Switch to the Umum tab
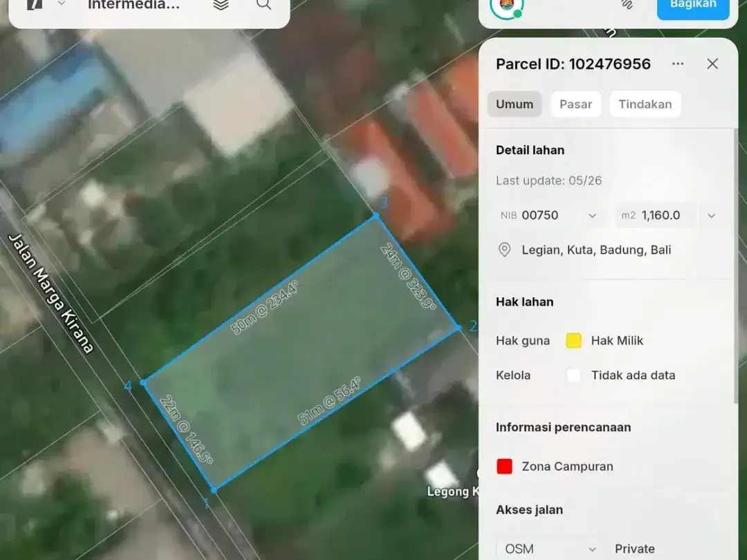 (x=515, y=104)
